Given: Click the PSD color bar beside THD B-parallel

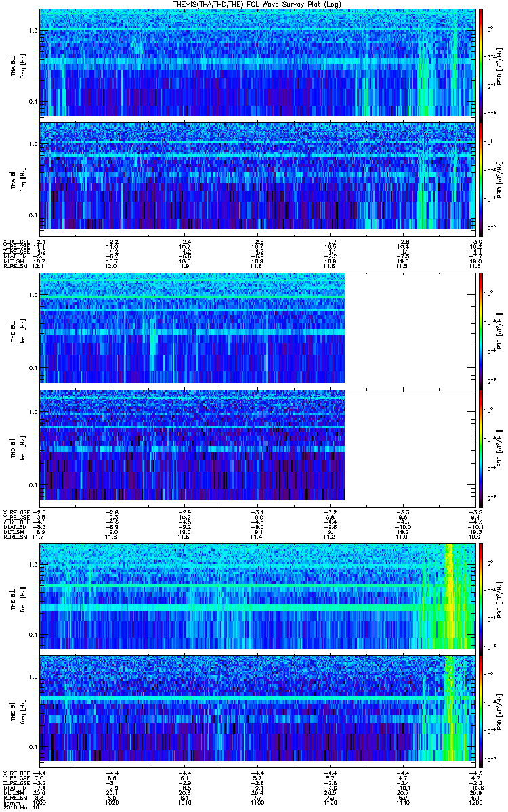Looking at the screenshot, I should 481,445.
